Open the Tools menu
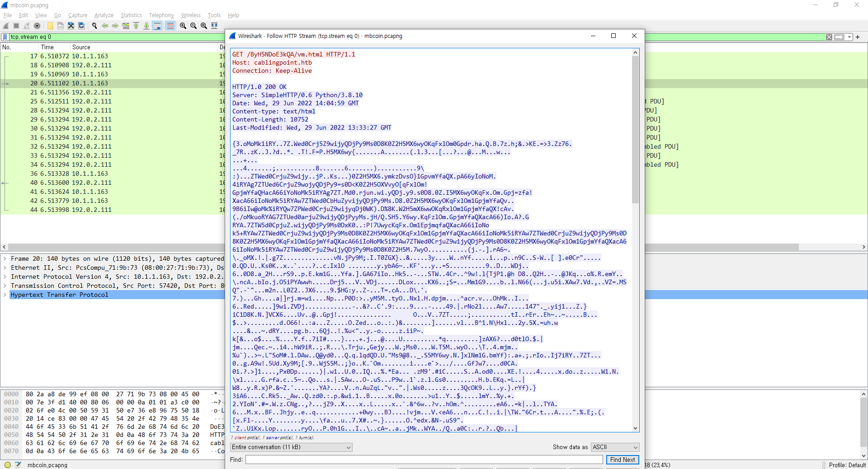This screenshot has height=469, width=868. point(214,15)
